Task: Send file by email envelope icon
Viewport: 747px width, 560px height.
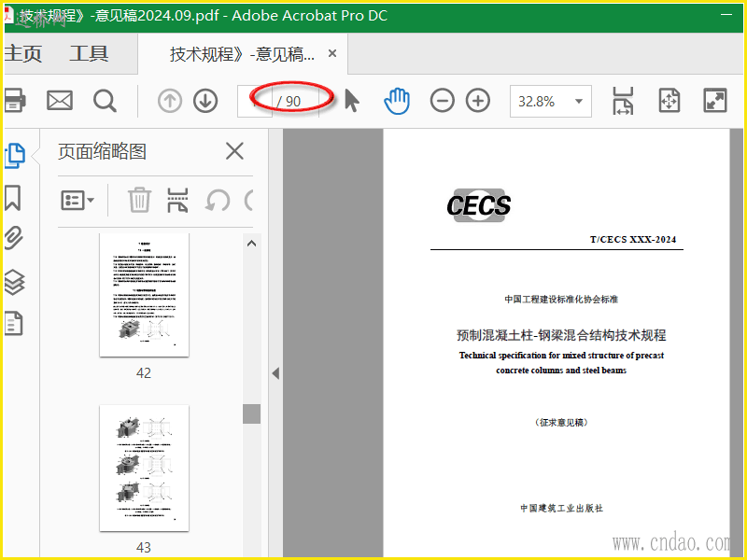Action: [x=60, y=101]
